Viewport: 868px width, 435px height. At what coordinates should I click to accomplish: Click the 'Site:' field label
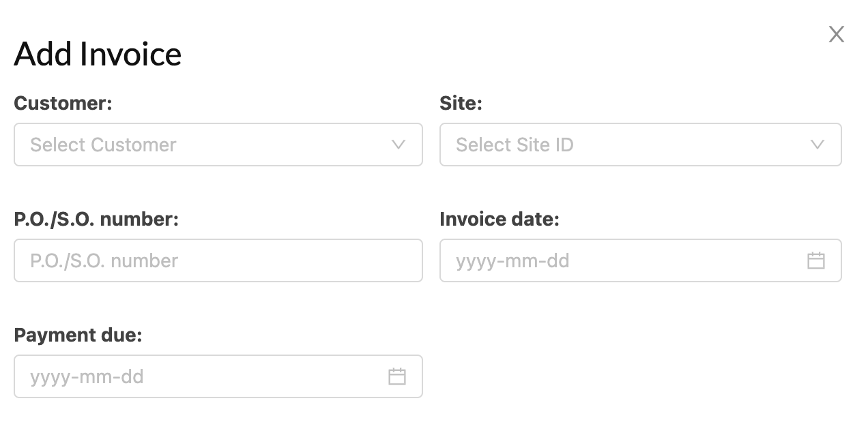(461, 104)
